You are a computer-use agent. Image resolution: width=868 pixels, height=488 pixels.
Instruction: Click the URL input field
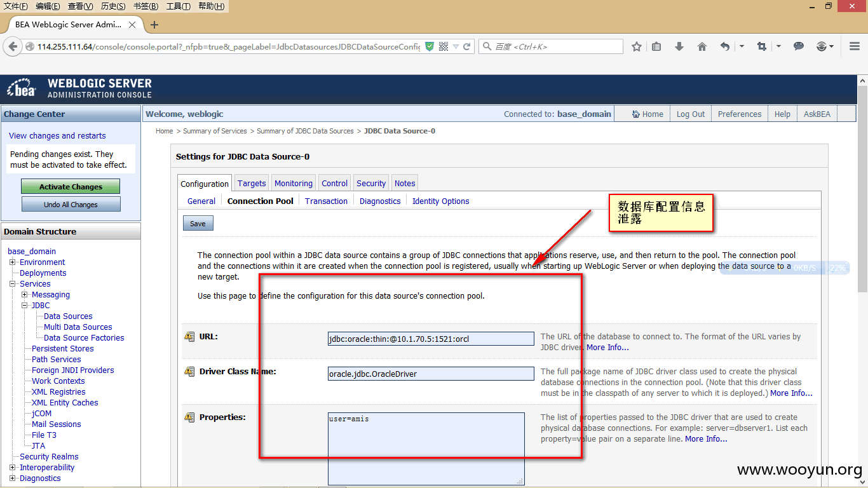(x=431, y=339)
